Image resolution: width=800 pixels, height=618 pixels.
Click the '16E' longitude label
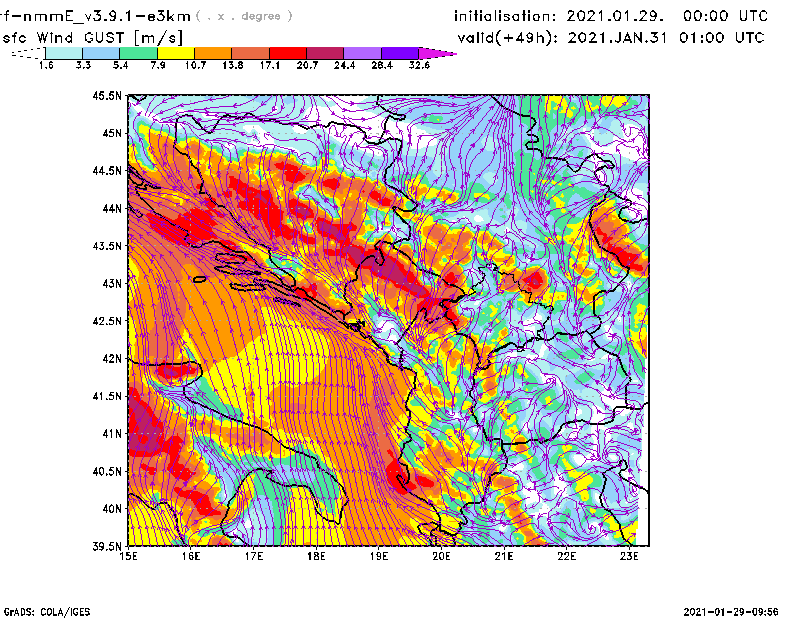click(191, 556)
